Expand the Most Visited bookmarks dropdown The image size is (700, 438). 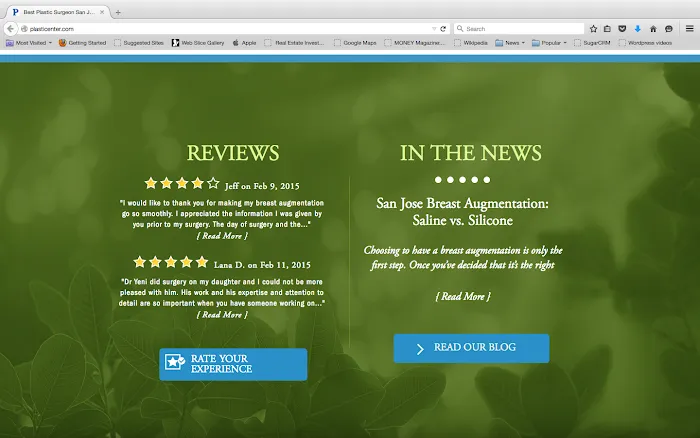pos(31,43)
